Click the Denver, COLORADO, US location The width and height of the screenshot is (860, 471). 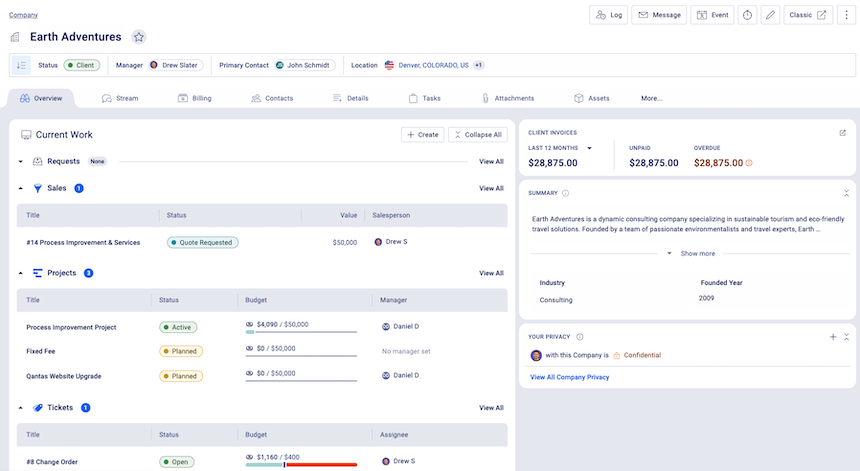click(433, 65)
